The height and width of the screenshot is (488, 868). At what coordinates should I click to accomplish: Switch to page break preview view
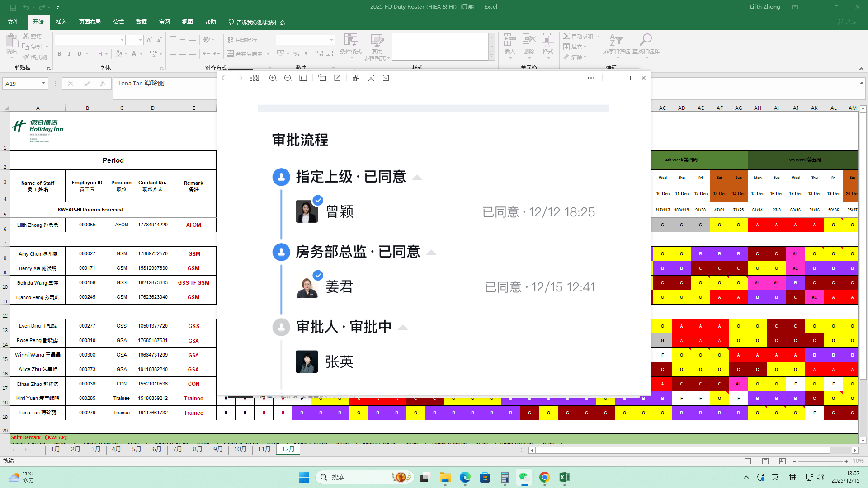(782, 461)
